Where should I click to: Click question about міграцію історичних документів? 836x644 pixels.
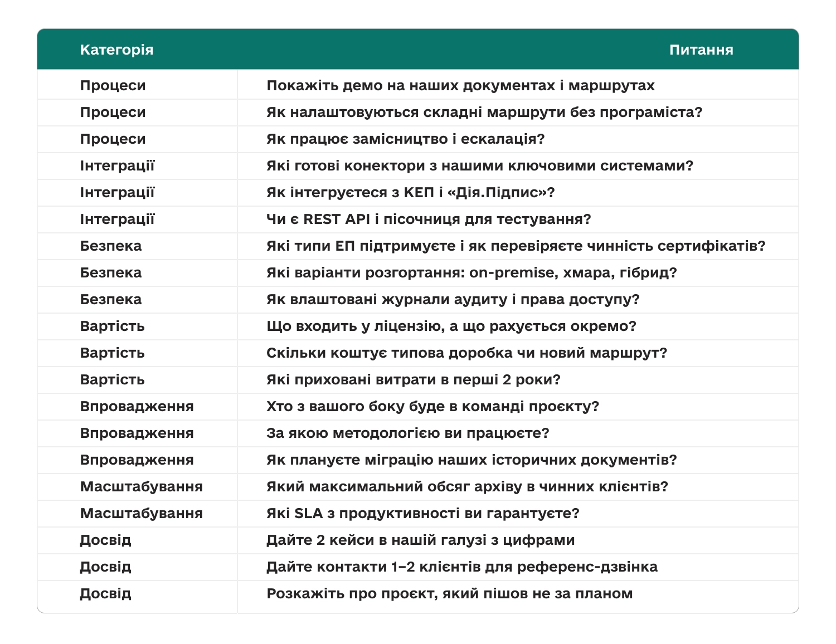[472, 460]
